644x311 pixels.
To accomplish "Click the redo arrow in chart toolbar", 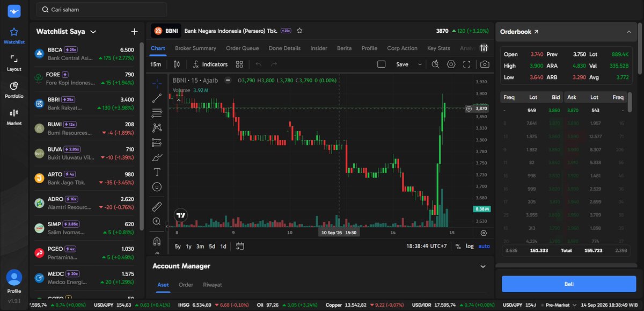I will [274, 64].
